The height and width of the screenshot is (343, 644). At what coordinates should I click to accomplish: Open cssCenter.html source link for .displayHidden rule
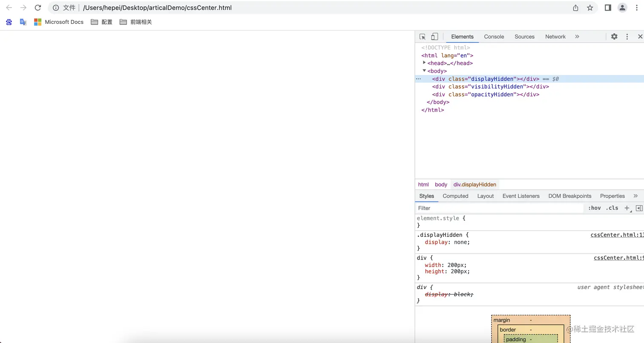[x=617, y=235]
